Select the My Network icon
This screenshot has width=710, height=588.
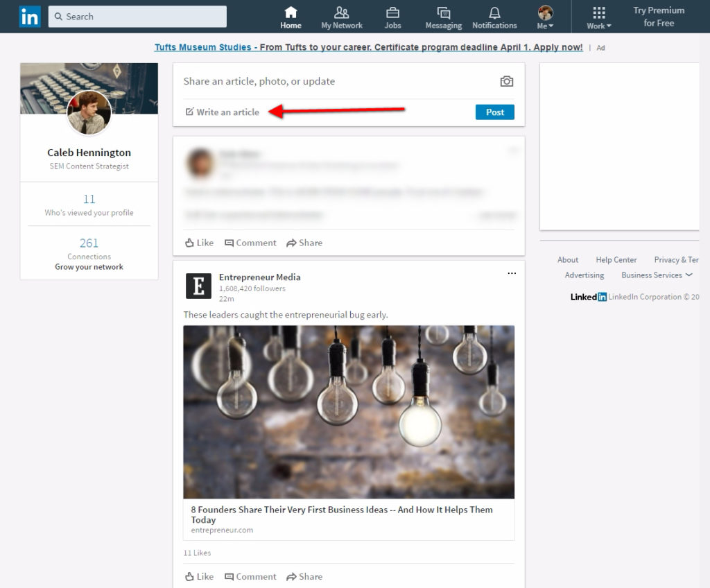click(341, 12)
